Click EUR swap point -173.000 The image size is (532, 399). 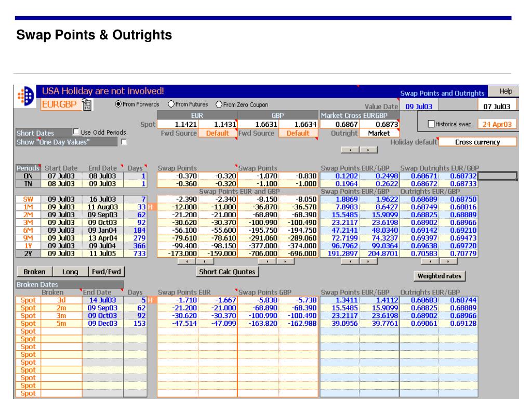[x=178, y=254]
